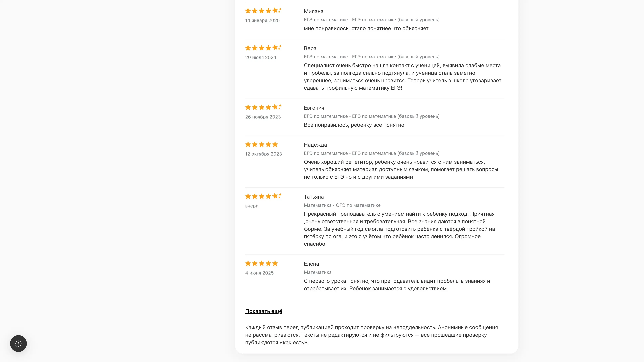Click Вера's review text about профильную математику
Viewport: 644px width, 362px height.
coord(402,77)
